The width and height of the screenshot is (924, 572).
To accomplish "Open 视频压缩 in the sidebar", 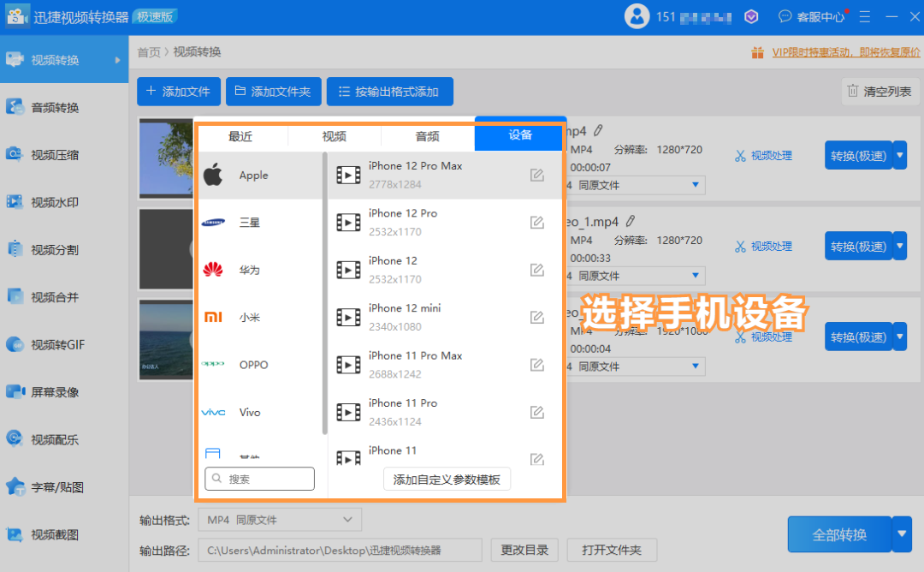I will (x=63, y=155).
